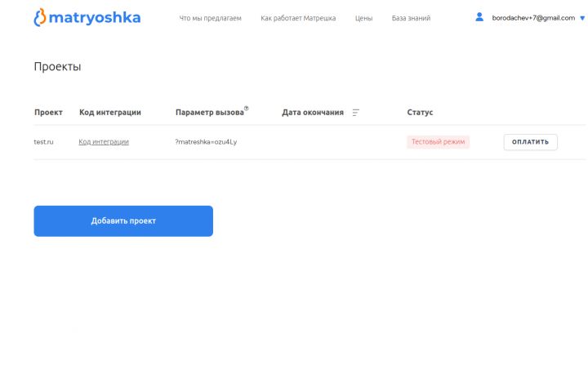Screen dimensions: 588x392
Task: Expand the account dropdown arrow
Action: 582,18
